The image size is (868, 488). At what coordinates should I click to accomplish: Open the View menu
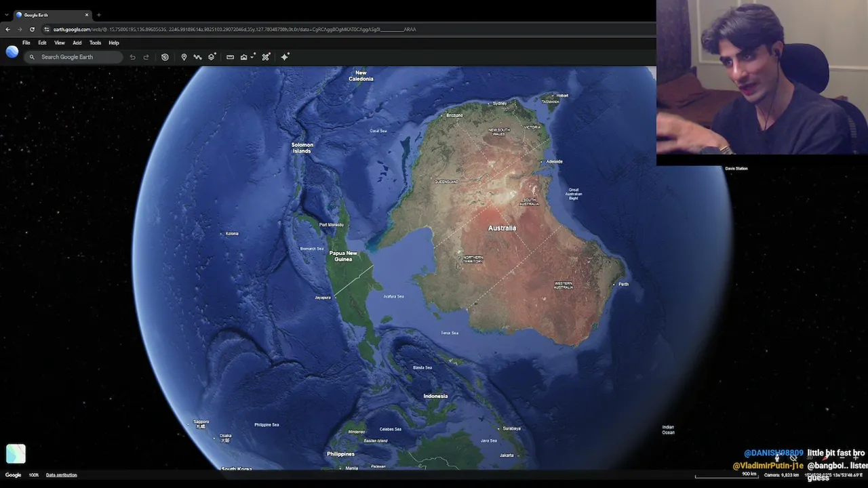tap(60, 43)
